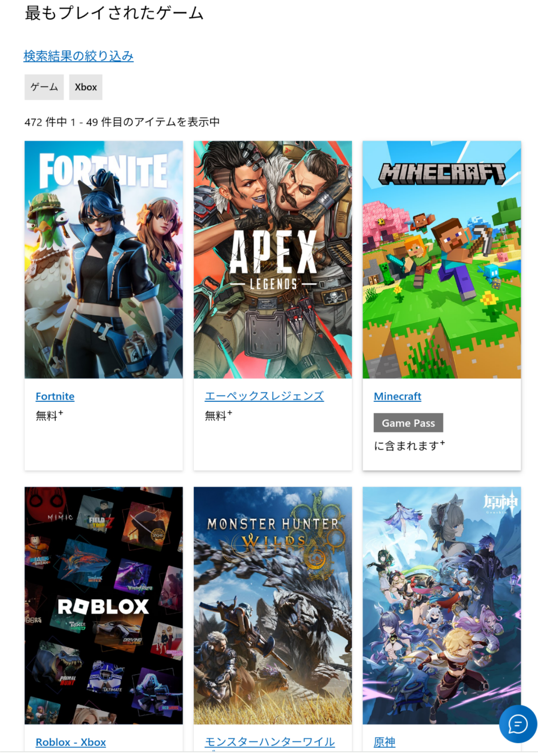This screenshot has height=756, width=538.
Task: Open the Minecraft title link
Action: click(397, 396)
